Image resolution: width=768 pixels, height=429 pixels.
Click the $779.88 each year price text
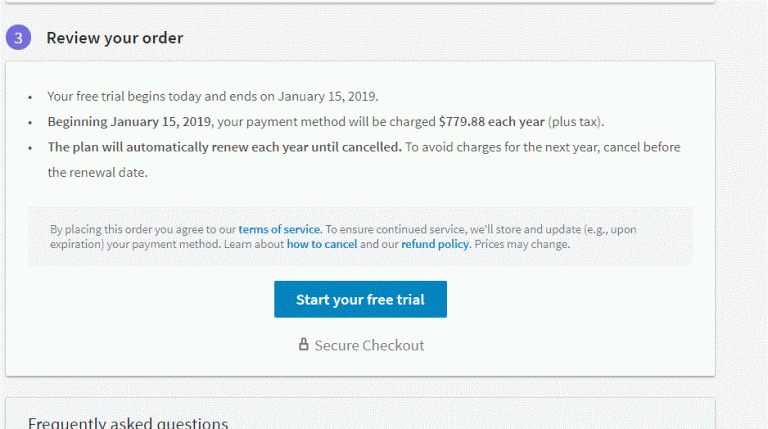click(492, 121)
